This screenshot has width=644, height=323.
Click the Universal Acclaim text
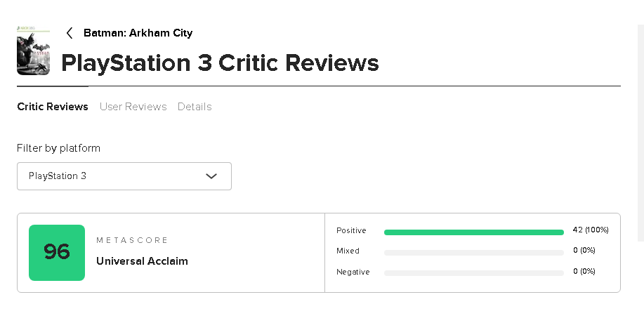point(142,261)
